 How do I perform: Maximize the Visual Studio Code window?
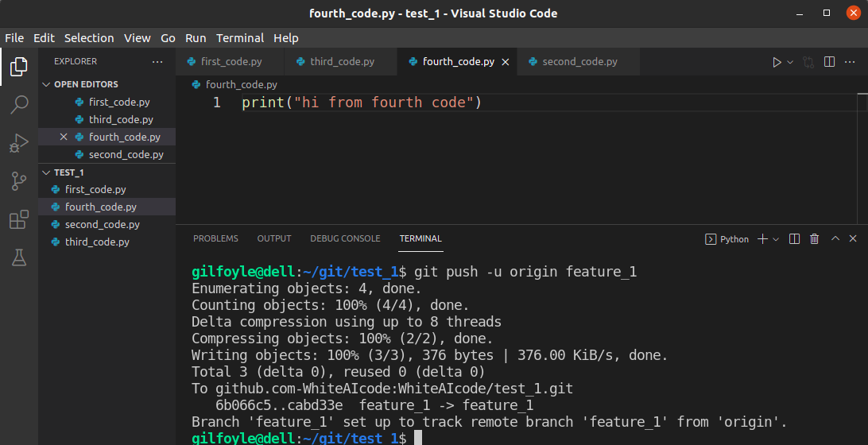[x=827, y=13]
